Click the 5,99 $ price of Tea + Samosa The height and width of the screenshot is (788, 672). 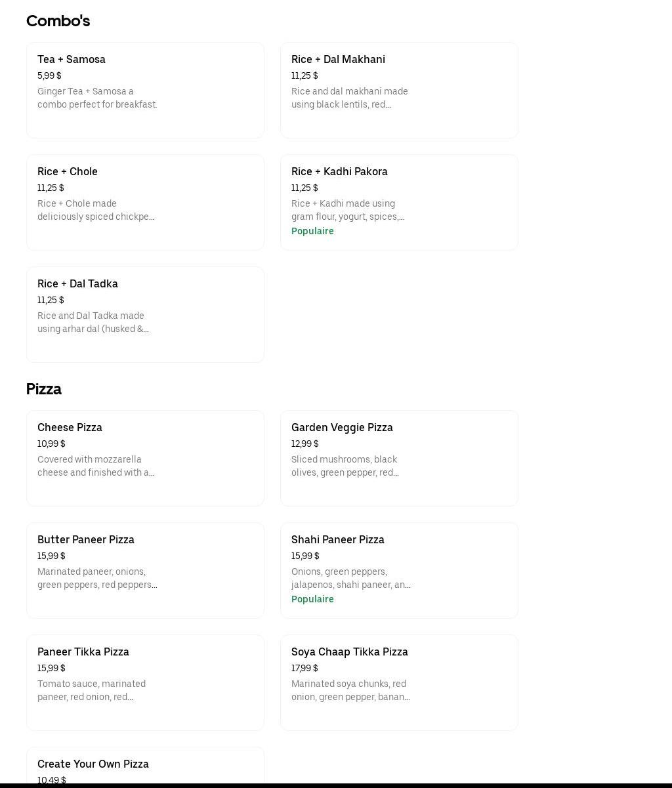pos(49,75)
